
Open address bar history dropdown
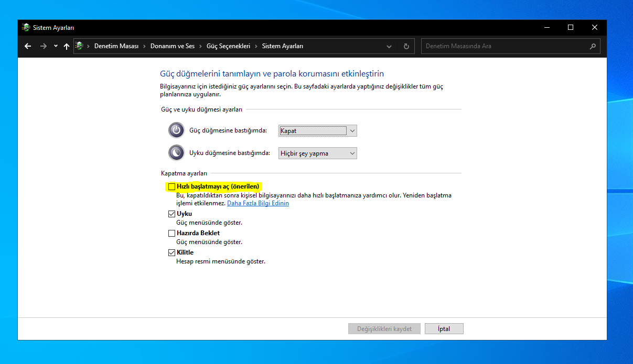click(x=389, y=46)
